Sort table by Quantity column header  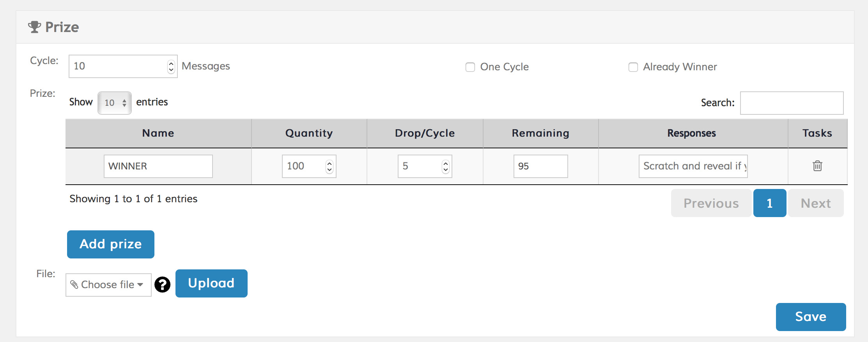309,133
